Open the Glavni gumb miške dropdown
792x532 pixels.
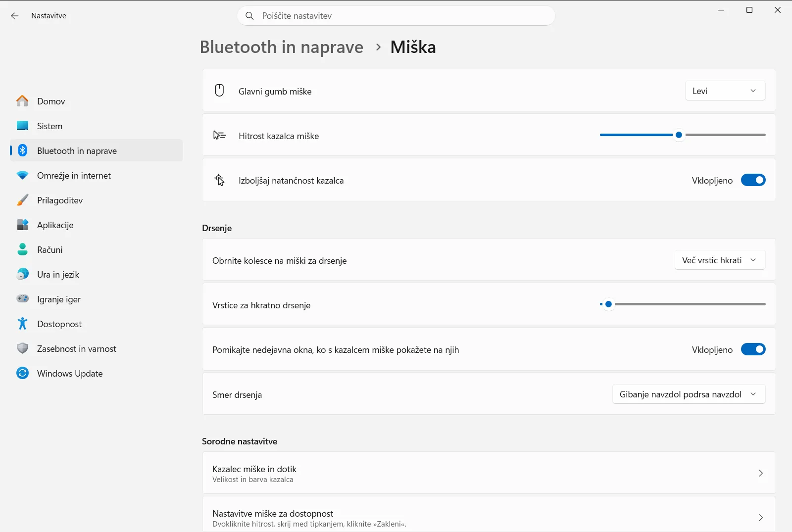coord(725,91)
